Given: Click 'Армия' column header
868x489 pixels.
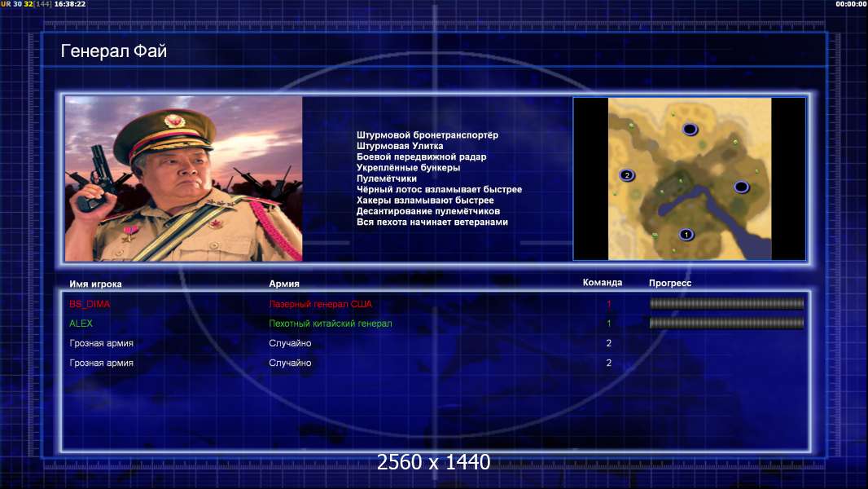Looking at the screenshot, I should pos(284,284).
